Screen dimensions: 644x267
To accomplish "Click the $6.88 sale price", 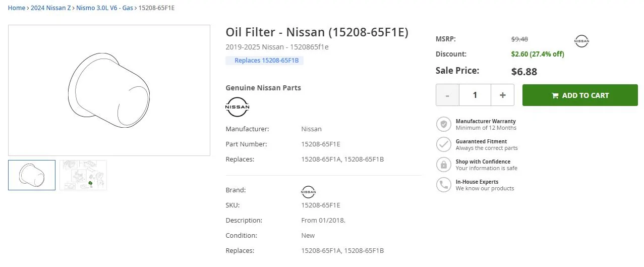I will pyautogui.click(x=524, y=72).
